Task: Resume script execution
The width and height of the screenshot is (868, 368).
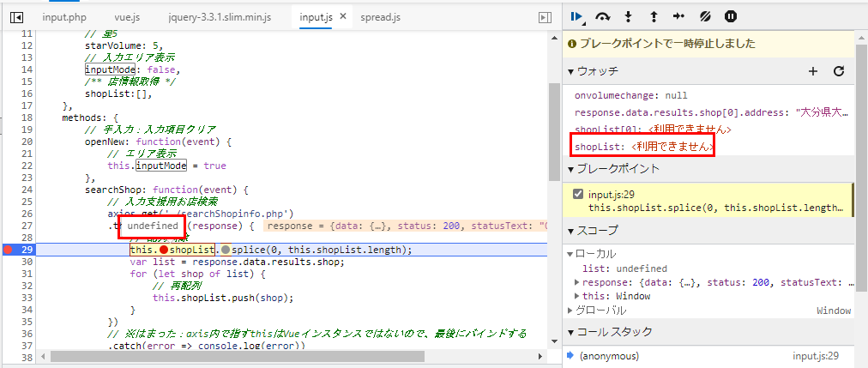Action: coord(577,15)
